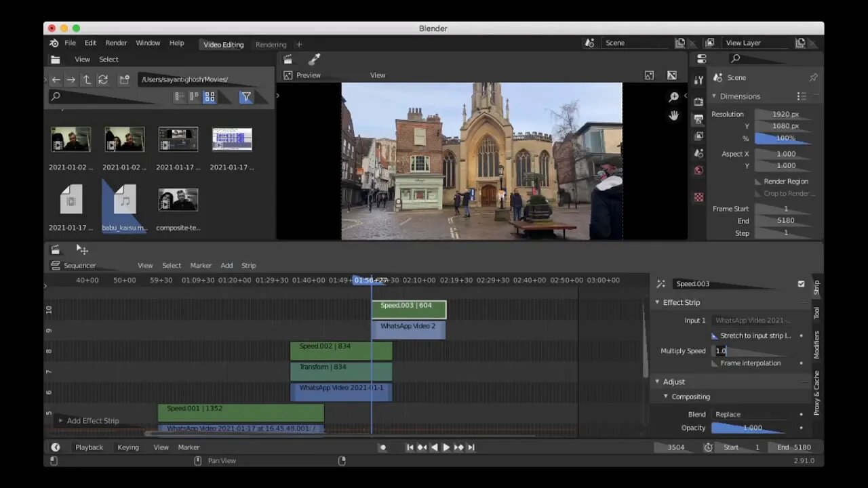Play the animation in reverse
This screenshot has height=488, width=868.
pos(434,447)
